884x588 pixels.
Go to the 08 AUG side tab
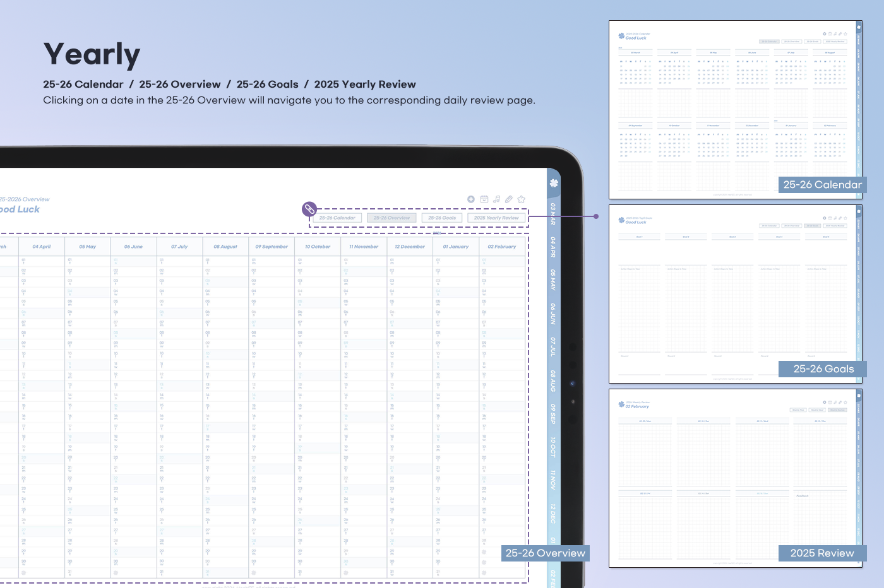click(x=553, y=381)
